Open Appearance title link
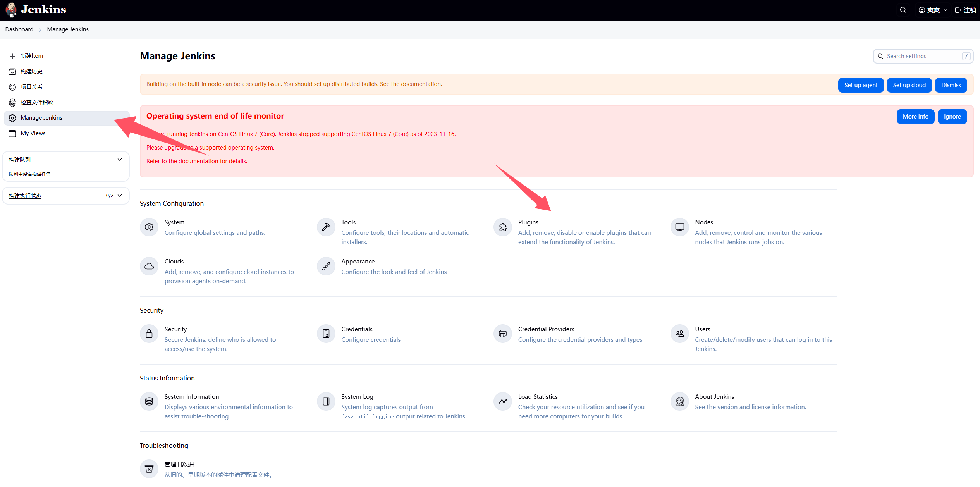 (358, 262)
